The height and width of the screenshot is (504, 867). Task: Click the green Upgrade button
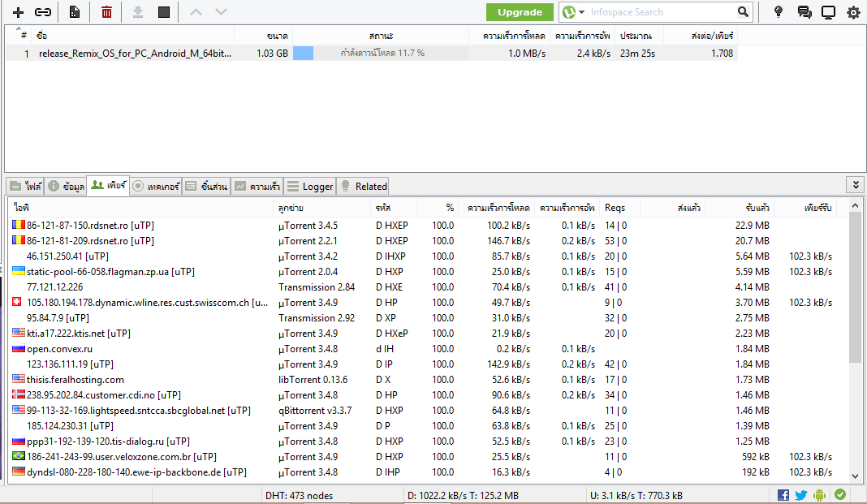coord(520,12)
